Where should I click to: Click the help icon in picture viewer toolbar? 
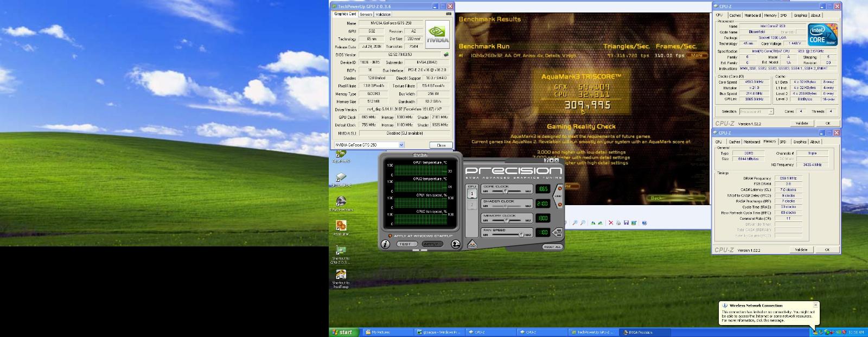[x=644, y=222]
